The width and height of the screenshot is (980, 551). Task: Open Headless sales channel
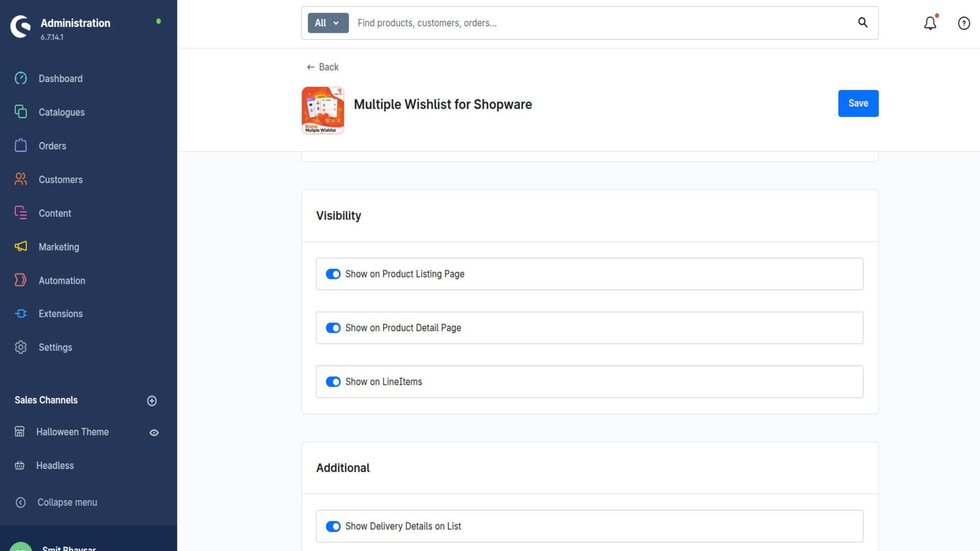click(55, 466)
